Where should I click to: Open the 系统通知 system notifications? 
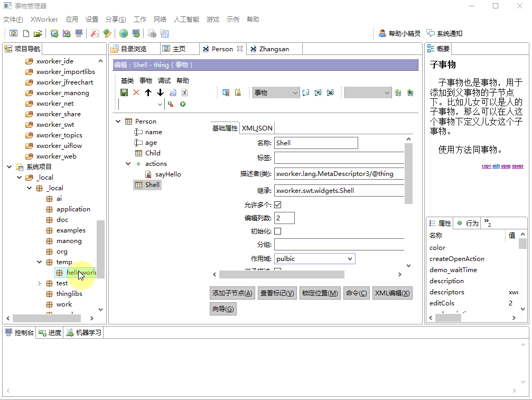point(444,33)
